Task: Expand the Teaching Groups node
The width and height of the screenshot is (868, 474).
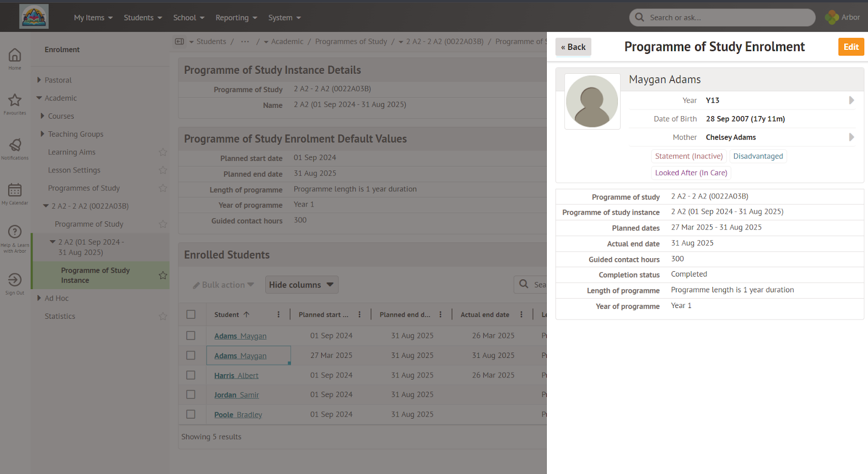Action: [42, 134]
